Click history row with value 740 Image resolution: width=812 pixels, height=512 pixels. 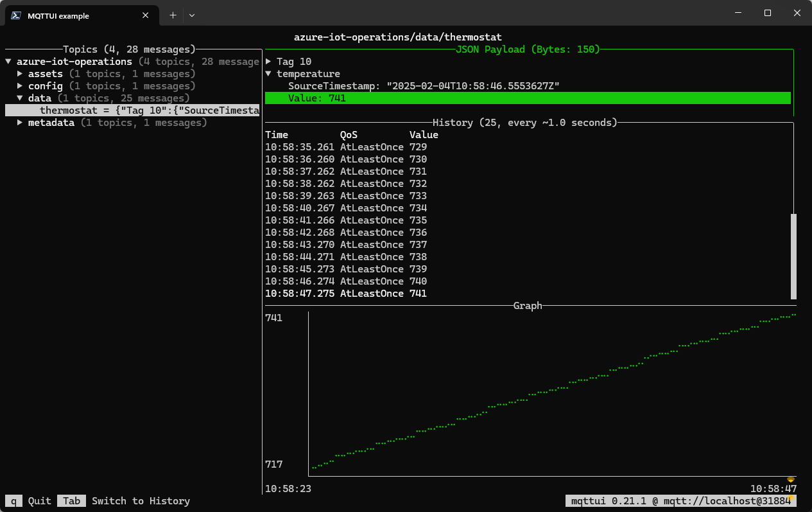tap(346, 281)
